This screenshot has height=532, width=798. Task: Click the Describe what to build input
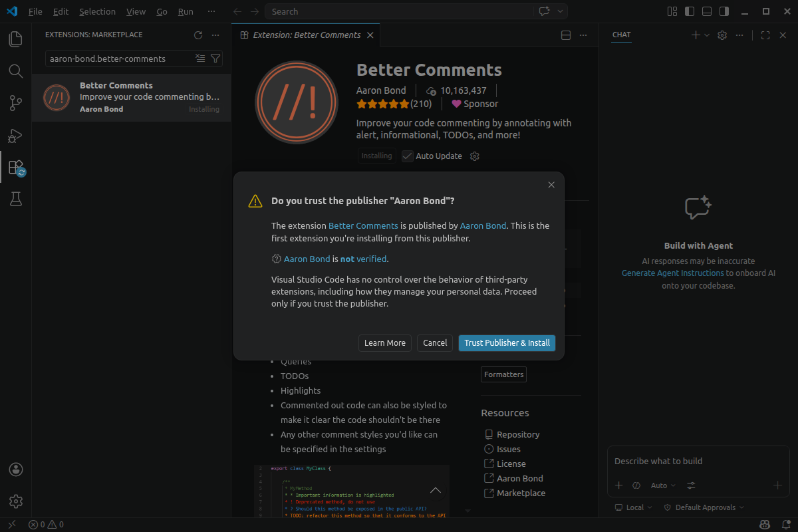(698, 461)
